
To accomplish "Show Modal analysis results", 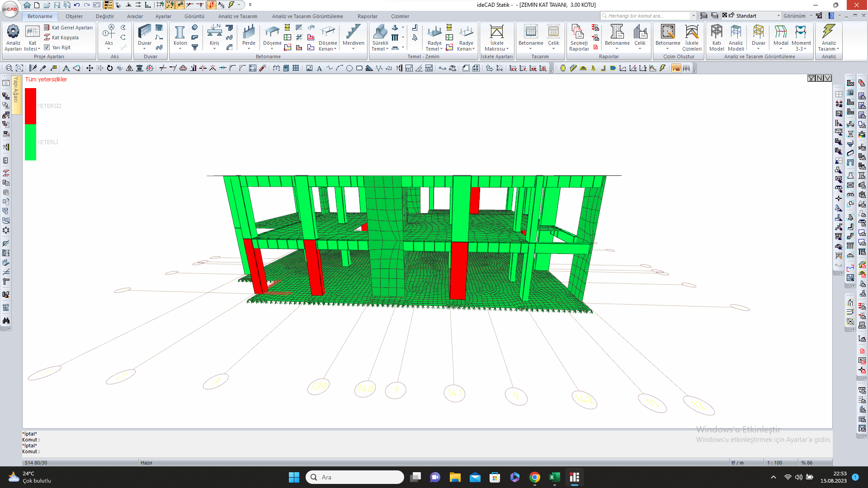I will tap(781, 36).
